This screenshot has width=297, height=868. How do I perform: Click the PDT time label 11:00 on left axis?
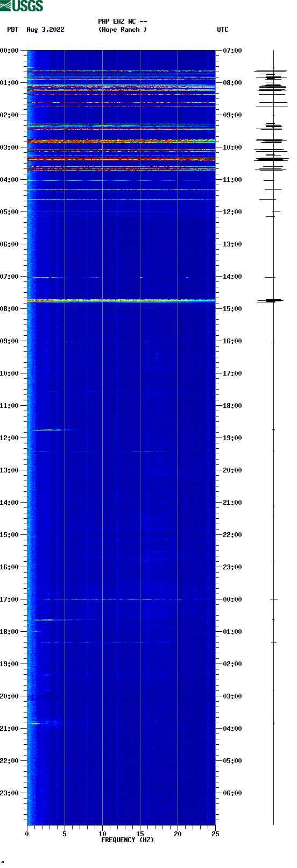[x=10, y=406]
